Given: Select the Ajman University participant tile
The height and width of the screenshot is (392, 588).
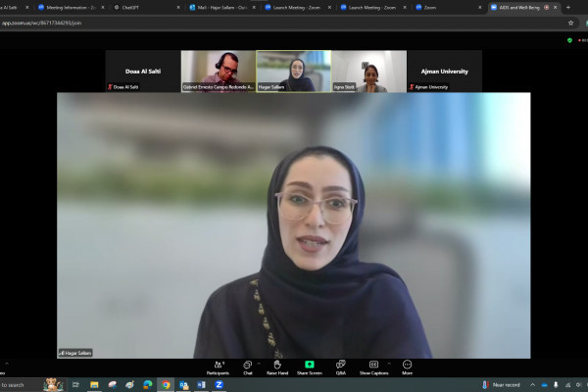Looking at the screenshot, I should [444, 72].
